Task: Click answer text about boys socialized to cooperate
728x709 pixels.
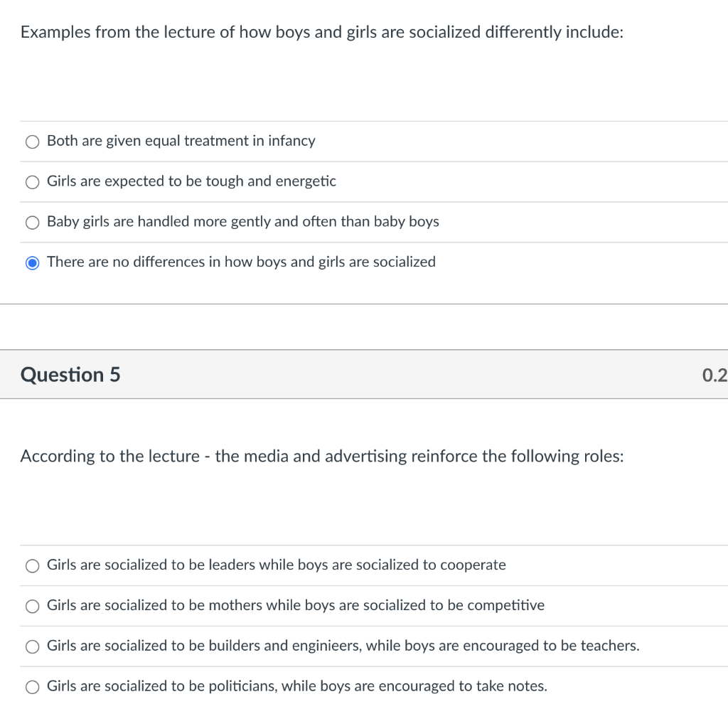Action: 276,565
